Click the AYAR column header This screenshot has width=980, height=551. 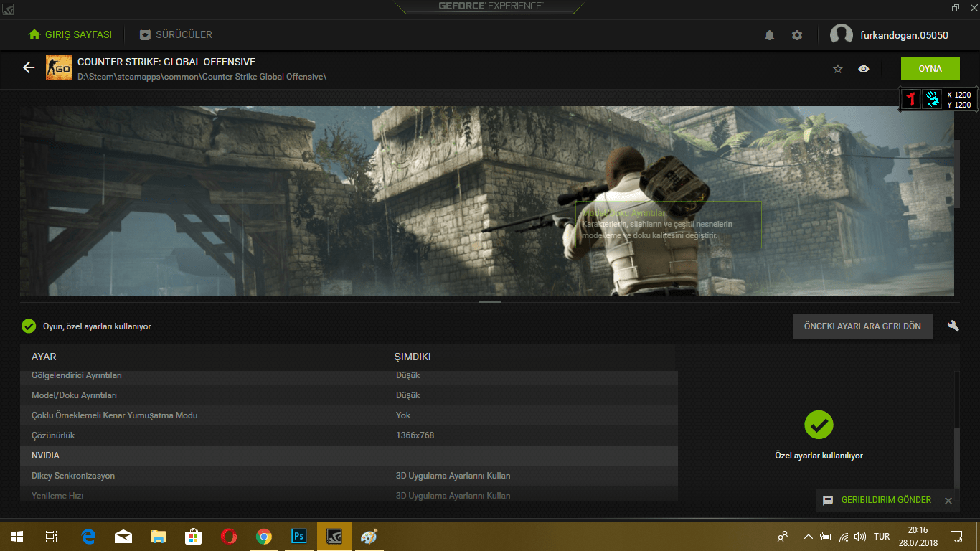point(44,357)
